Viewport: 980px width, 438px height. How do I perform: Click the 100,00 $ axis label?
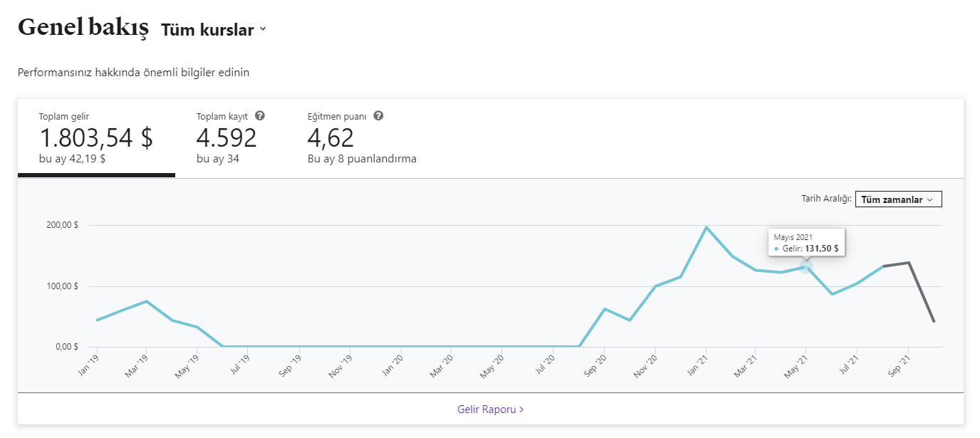coord(63,286)
